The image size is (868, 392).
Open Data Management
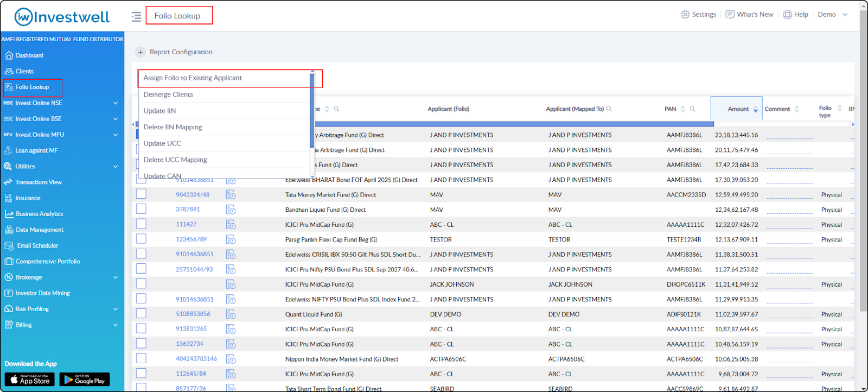tap(34, 230)
